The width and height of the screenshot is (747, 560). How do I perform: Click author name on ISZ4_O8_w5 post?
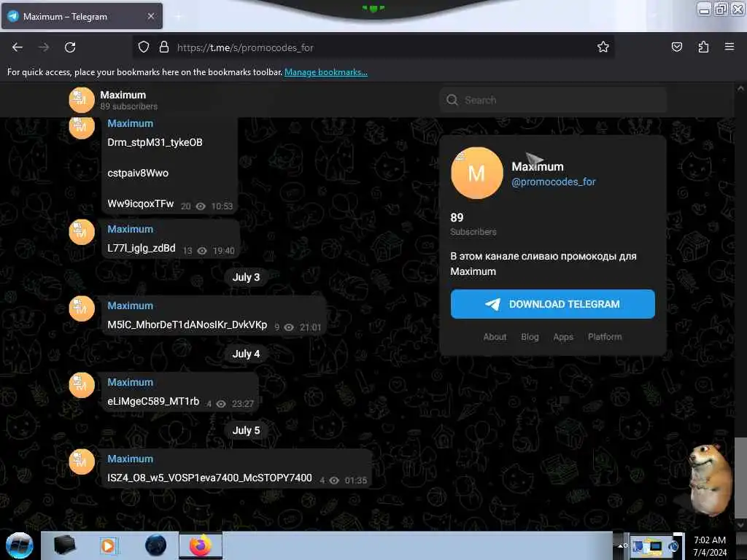(130, 459)
